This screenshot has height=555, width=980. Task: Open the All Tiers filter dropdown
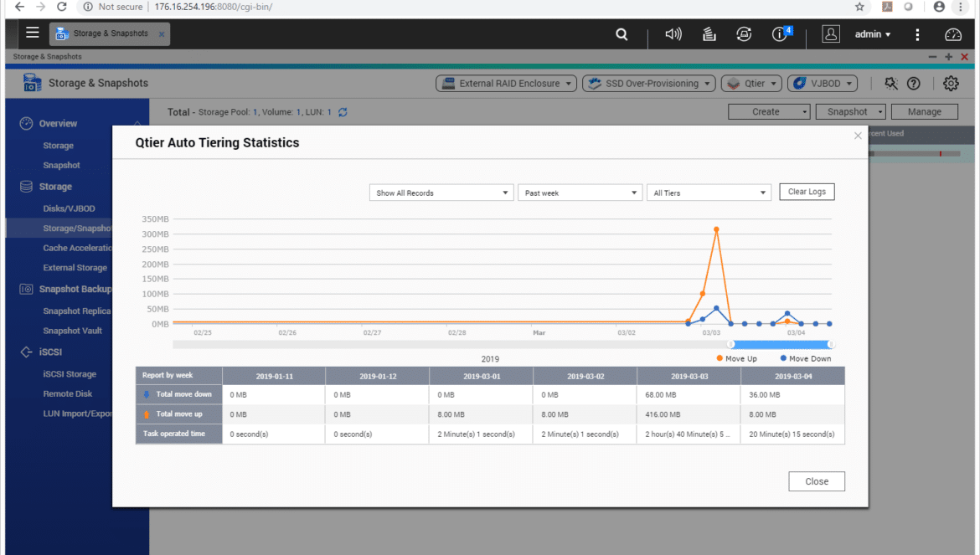[x=709, y=193]
